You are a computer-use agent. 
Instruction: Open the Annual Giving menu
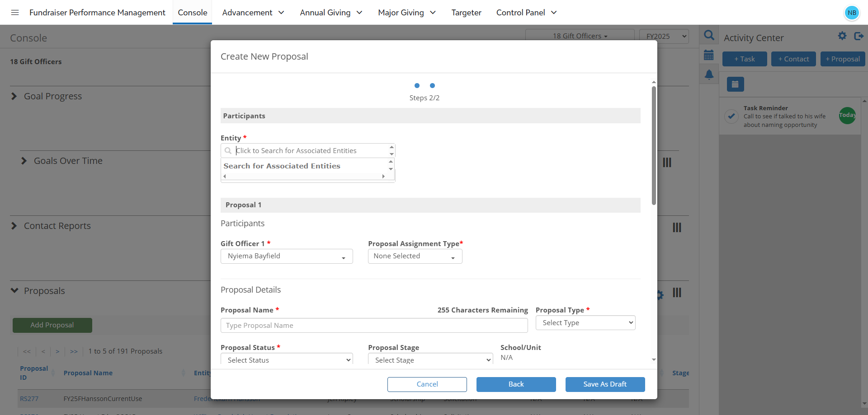click(x=331, y=12)
